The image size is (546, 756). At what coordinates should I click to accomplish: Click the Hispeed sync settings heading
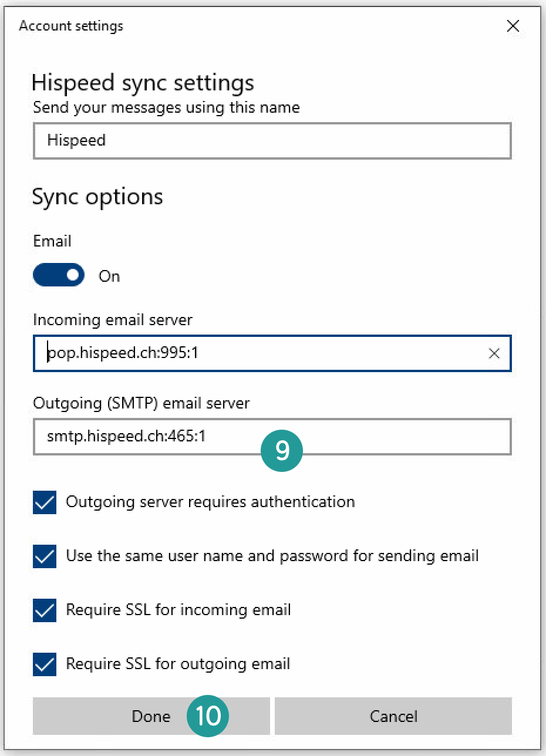pos(143,83)
